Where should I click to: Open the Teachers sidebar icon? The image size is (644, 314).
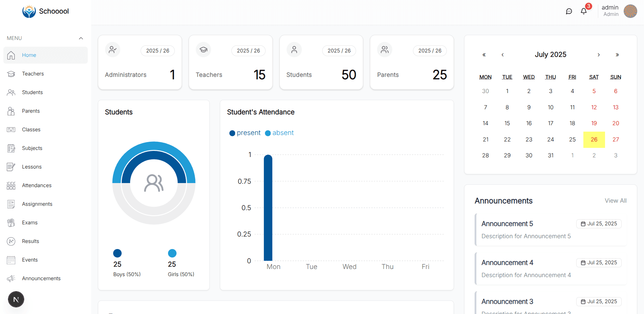(11, 73)
